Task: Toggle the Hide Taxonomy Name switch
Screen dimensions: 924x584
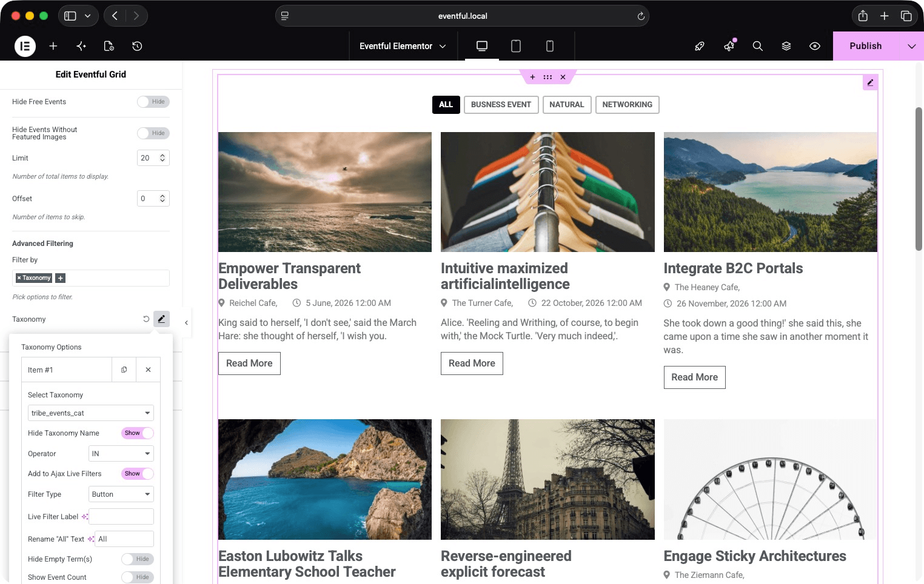Action: (x=137, y=433)
